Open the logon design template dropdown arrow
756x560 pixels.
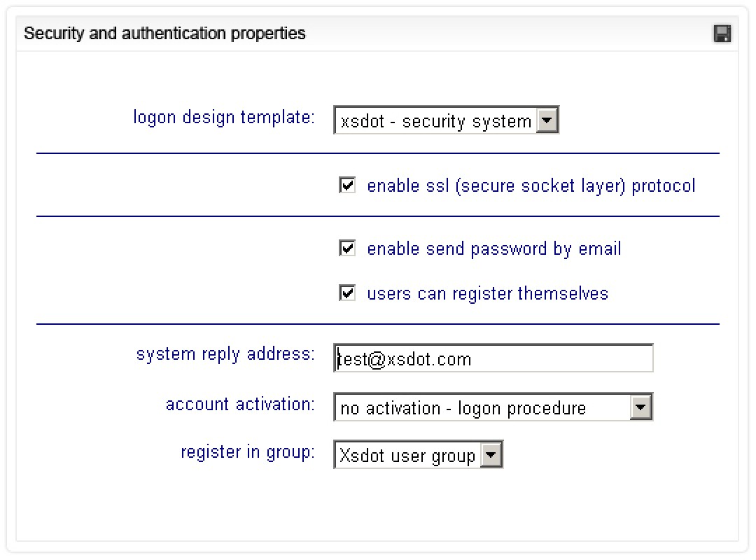(x=547, y=120)
